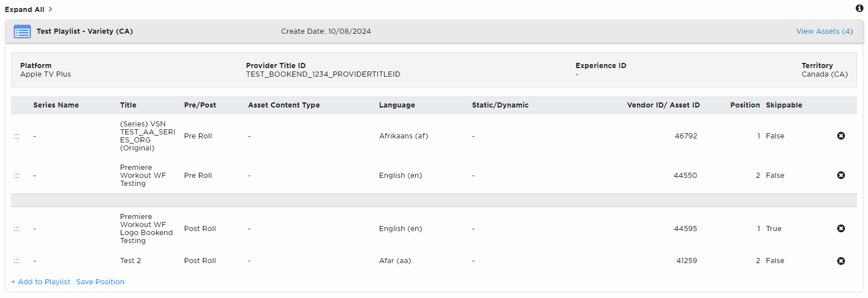The image size is (868, 298).
Task: Remove asset 46792 with its X icon
Action: [841, 136]
